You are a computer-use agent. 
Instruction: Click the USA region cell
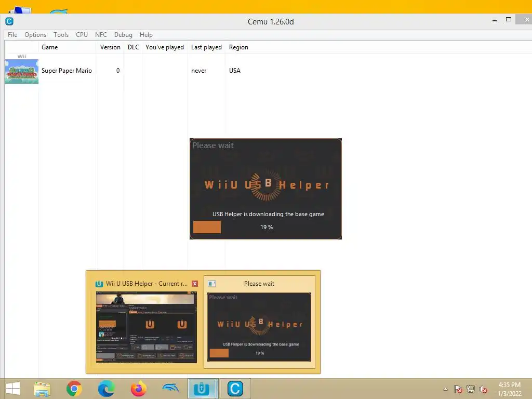[x=235, y=71]
